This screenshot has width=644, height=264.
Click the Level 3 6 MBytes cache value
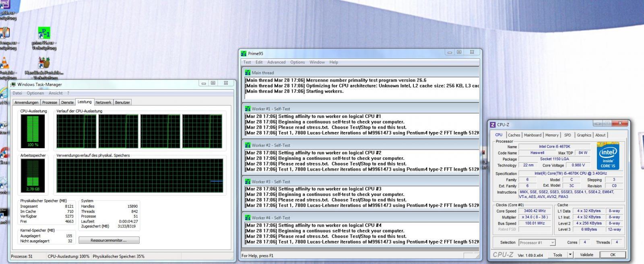coord(588,229)
